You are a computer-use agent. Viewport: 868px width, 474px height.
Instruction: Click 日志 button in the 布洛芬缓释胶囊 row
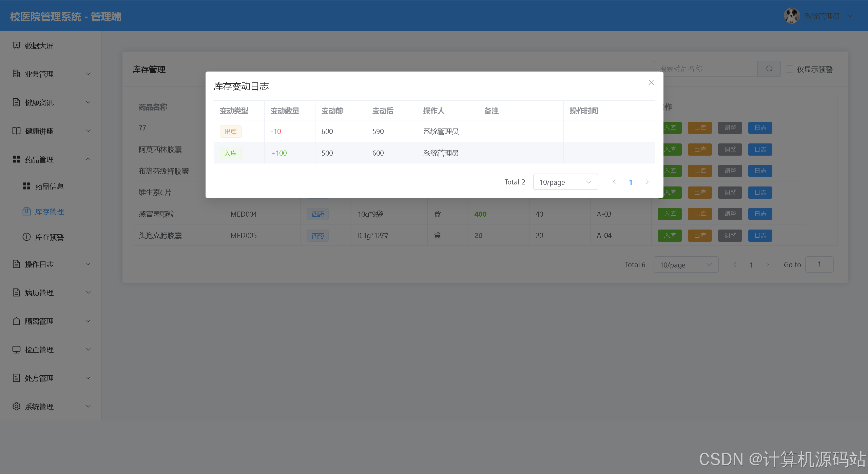[x=760, y=171]
